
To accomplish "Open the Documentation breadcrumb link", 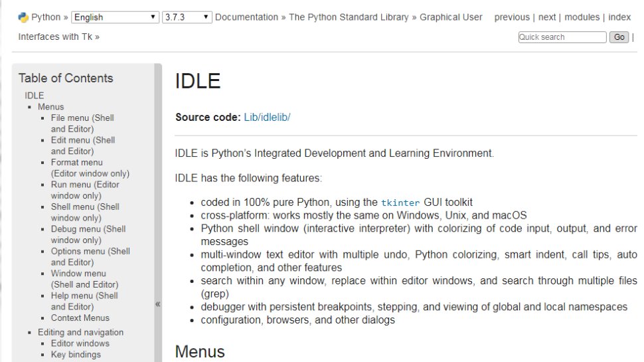I will tap(246, 17).
